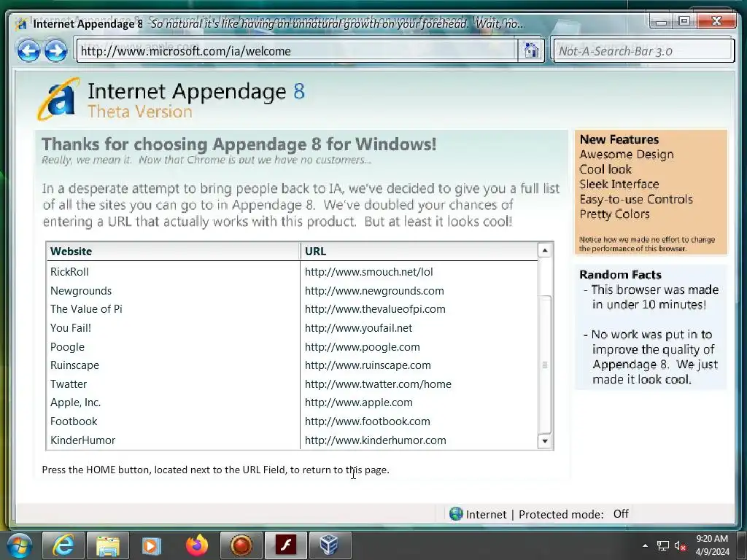Click the website list scrollbar thumb
Image resolution: width=747 pixels, height=560 pixels.
pyautogui.click(x=544, y=365)
